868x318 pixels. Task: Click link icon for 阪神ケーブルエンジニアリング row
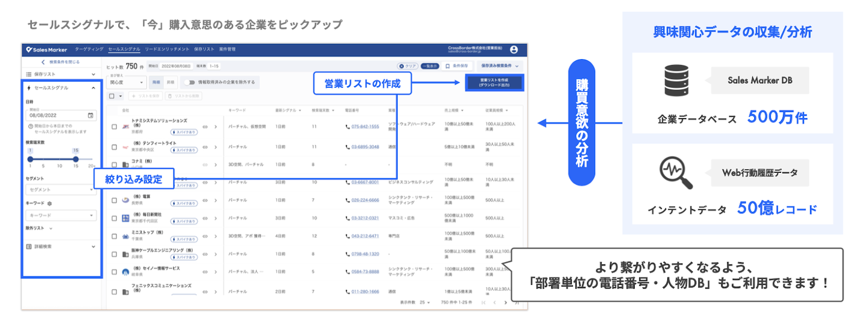(205, 254)
